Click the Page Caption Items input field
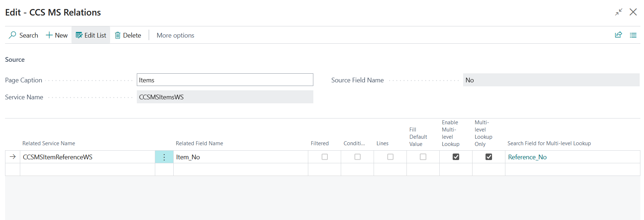This screenshot has width=644, height=220. pyautogui.click(x=225, y=80)
